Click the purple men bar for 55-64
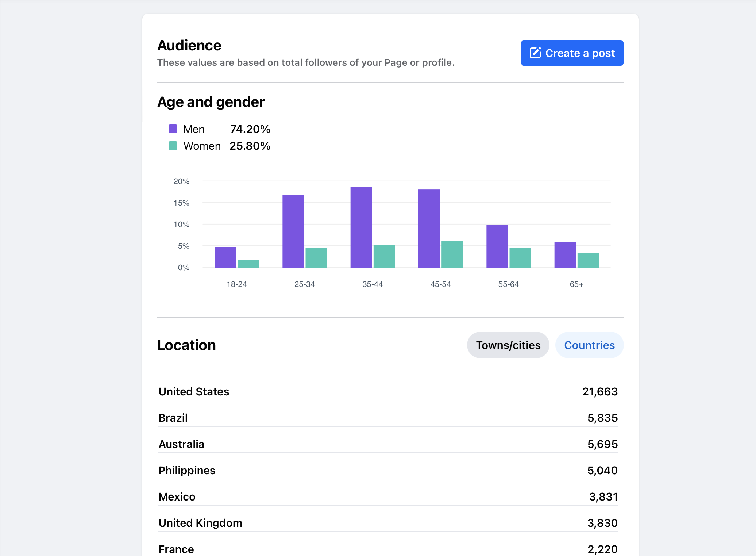This screenshot has height=556, width=756. [x=497, y=246]
